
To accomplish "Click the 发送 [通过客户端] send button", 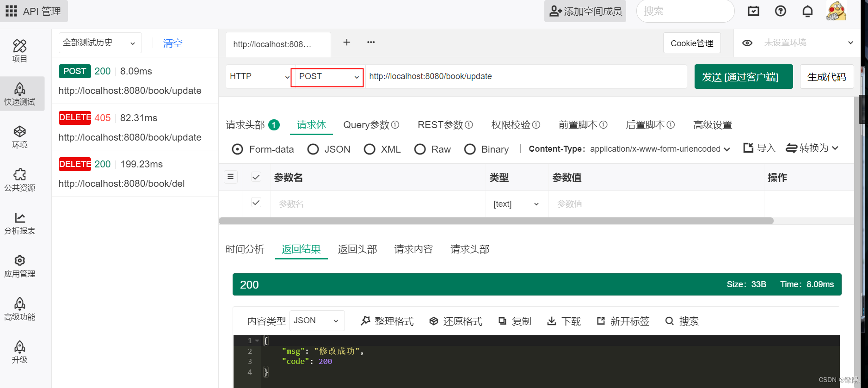I will point(744,77).
